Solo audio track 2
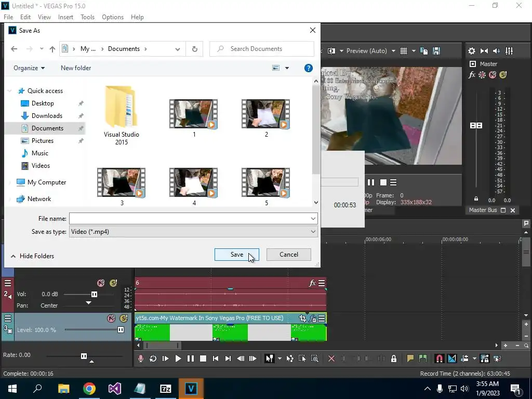 click(113, 283)
